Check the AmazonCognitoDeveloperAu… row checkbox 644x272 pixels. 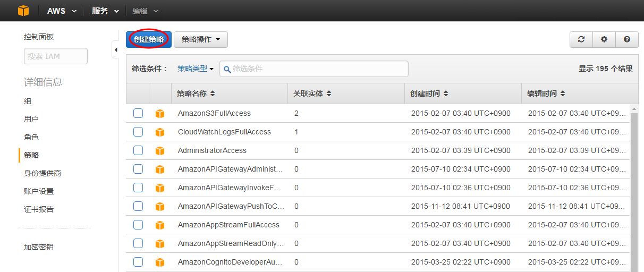(138, 262)
